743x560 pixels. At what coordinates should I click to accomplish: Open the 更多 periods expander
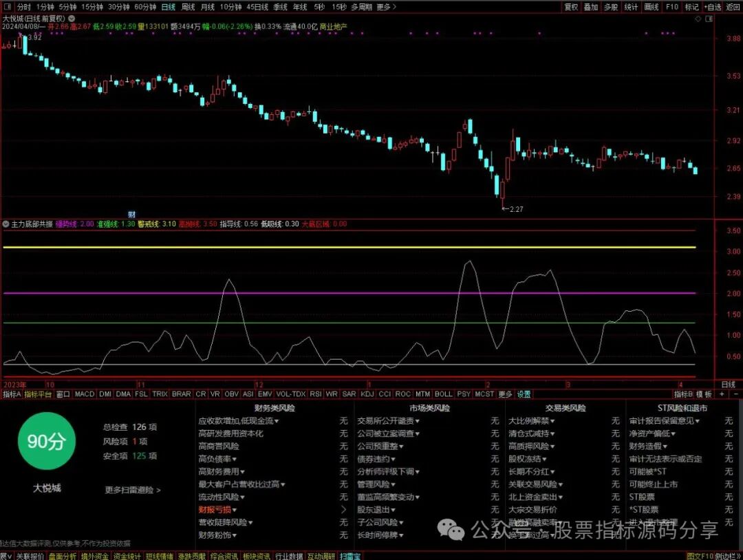coord(386,7)
